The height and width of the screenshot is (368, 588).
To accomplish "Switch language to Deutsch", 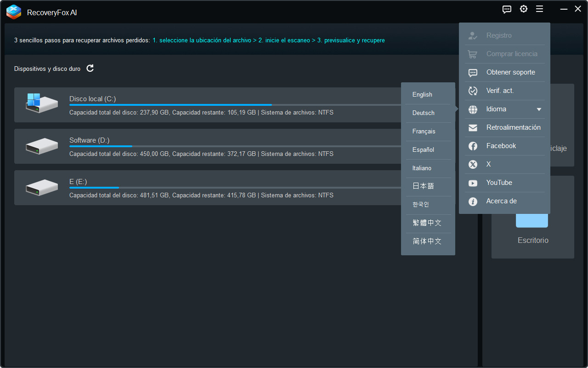I will click(x=423, y=113).
